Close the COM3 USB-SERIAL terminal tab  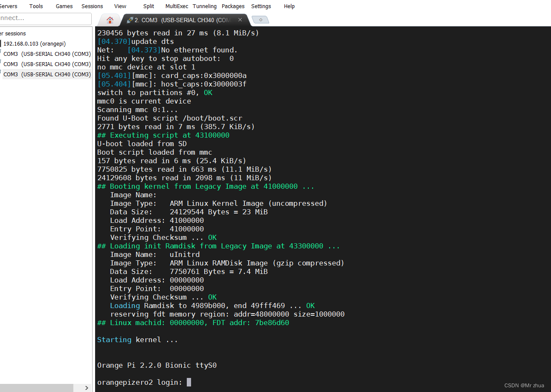pyautogui.click(x=240, y=20)
